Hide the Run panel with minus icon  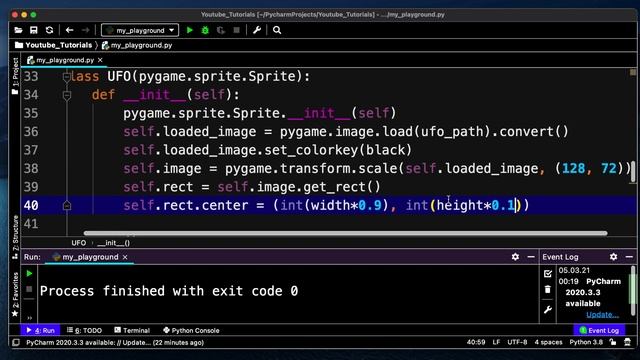531,257
